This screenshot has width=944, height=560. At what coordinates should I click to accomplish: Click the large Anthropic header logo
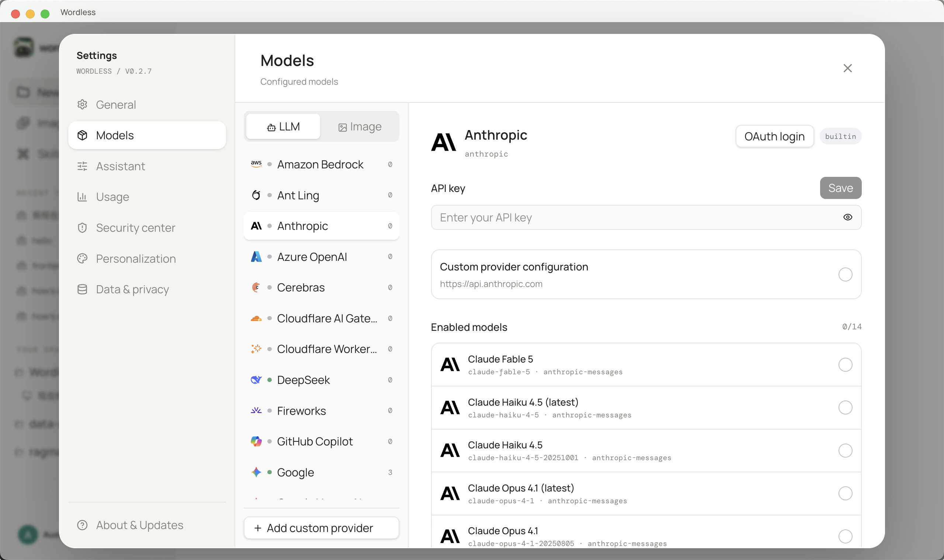point(443,142)
